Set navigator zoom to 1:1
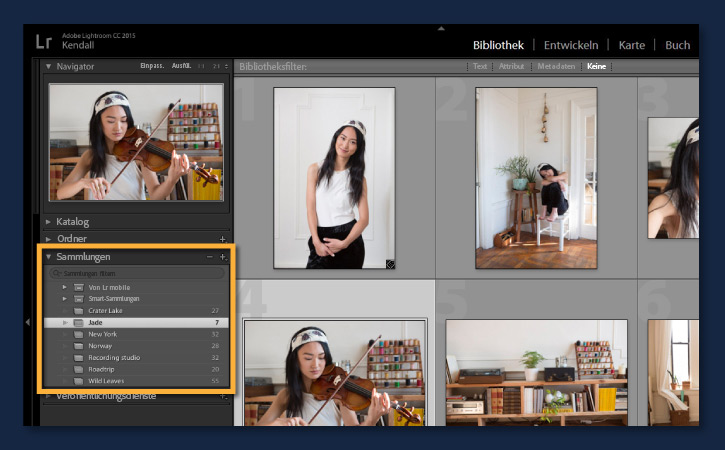The image size is (725, 450). point(201,66)
